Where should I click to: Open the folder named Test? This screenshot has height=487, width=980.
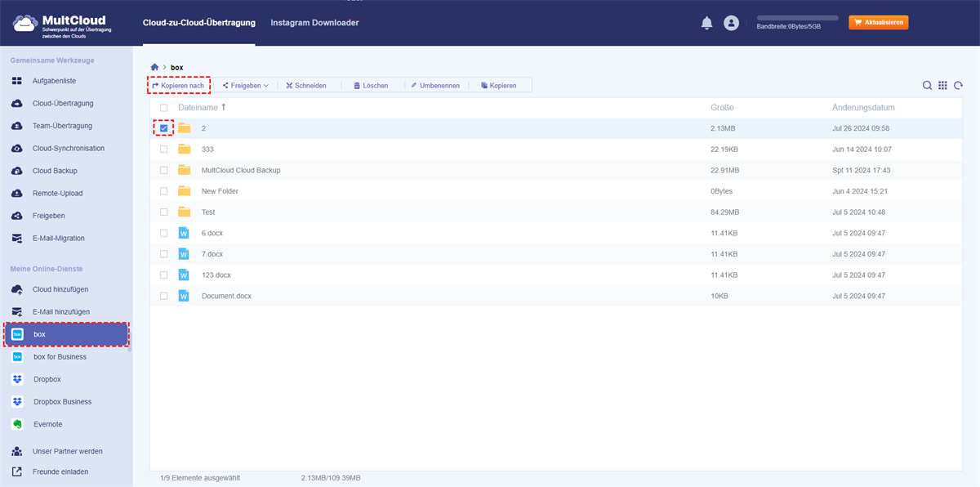tap(208, 212)
